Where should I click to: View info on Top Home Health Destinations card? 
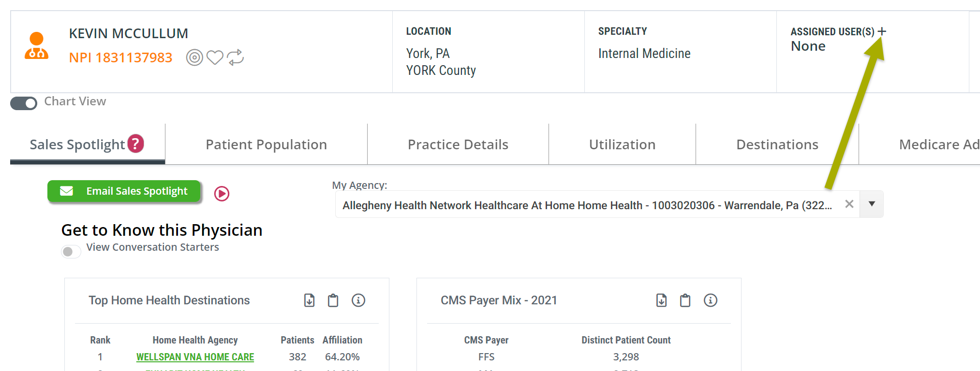pos(358,300)
